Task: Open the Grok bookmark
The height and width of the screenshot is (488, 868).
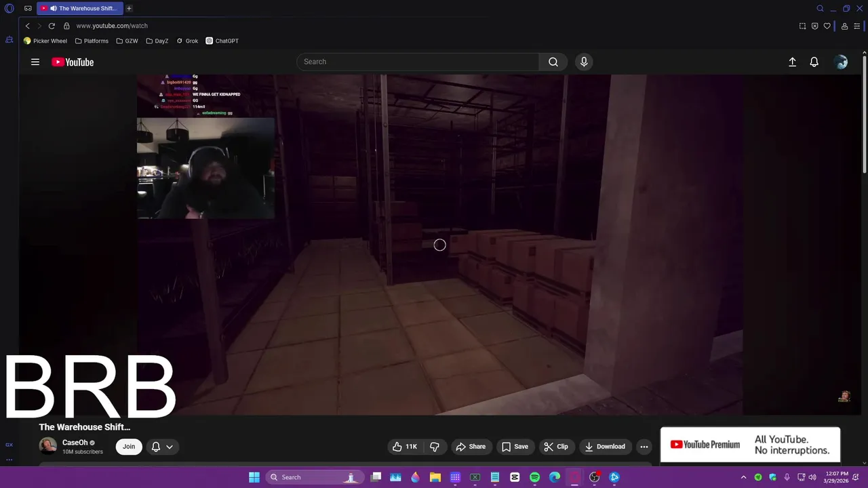Action: tap(187, 41)
